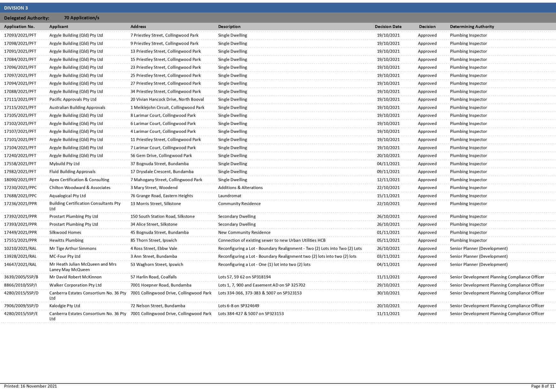
Task: Click address '7 Mahogany Street, Collingwood Park'
Action: [x=166, y=180]
